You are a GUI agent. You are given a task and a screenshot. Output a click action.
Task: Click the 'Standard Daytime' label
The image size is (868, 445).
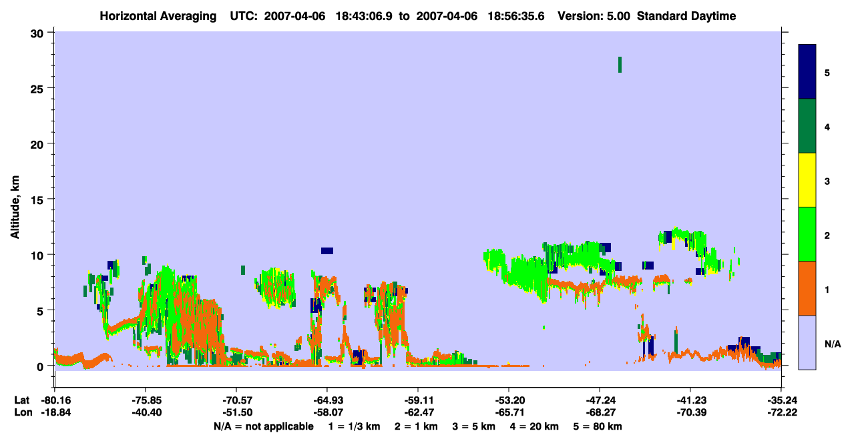click(686, 17)
